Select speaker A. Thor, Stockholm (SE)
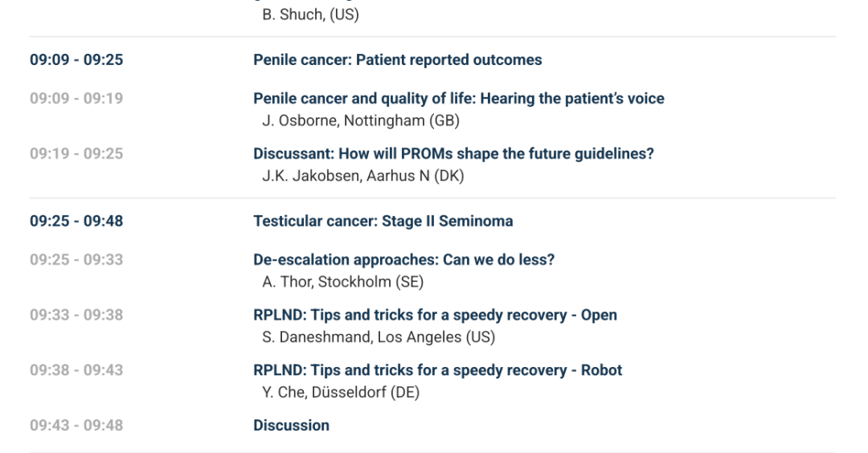 click(x=343, y=282)
